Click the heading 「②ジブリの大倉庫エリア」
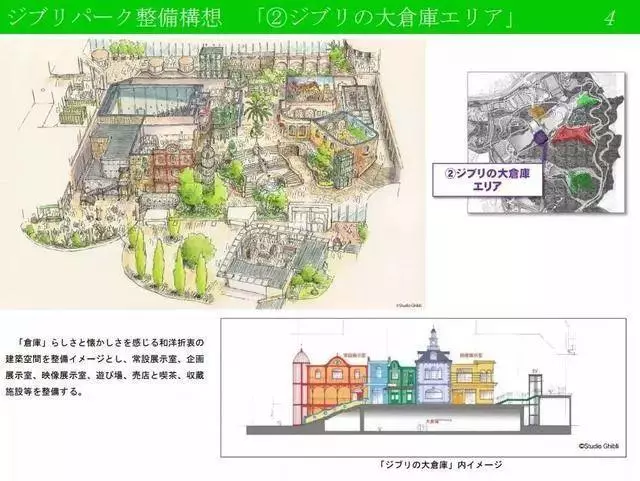640x481 pixels. tap(386, 17)
